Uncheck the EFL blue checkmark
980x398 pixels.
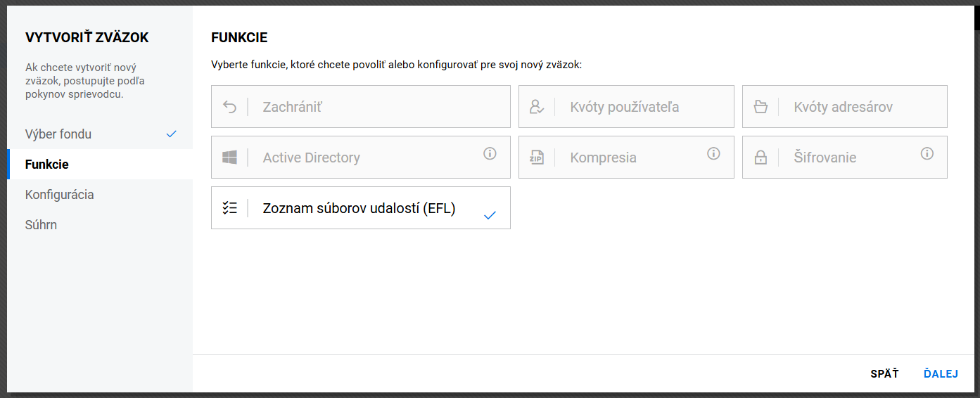click(490, 215)
